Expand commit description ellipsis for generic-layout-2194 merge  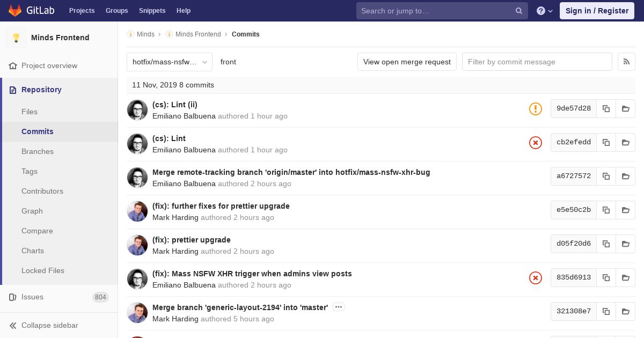(x=338, y=307)
